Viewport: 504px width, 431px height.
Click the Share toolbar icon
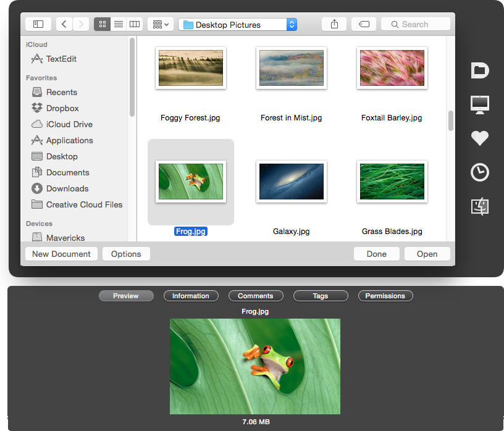tap(334, 24)
